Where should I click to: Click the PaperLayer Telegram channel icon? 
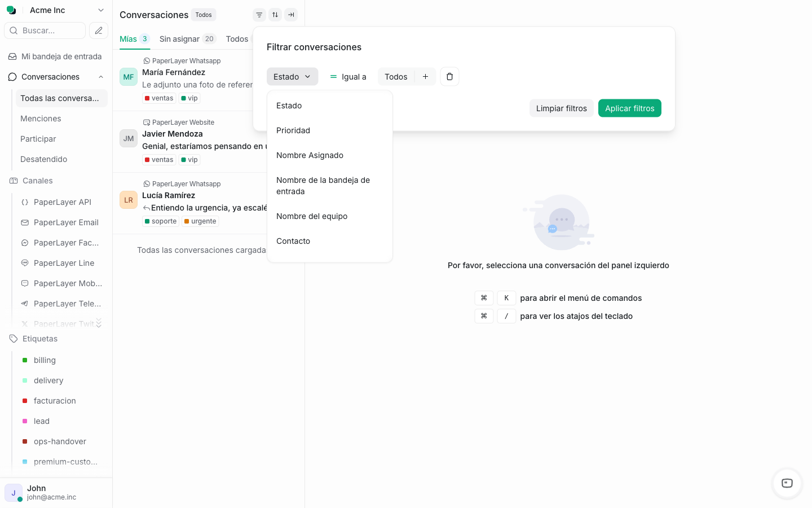point(25,304)
